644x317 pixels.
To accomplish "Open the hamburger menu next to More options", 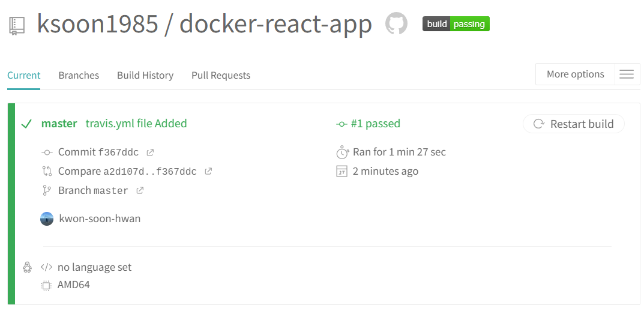I will pyautogui.click(x=627, y=74).
